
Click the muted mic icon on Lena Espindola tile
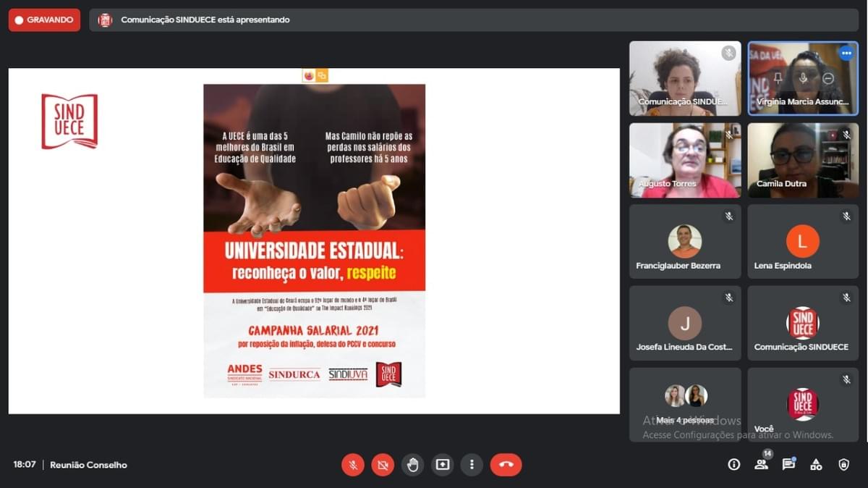coord(846,216)
